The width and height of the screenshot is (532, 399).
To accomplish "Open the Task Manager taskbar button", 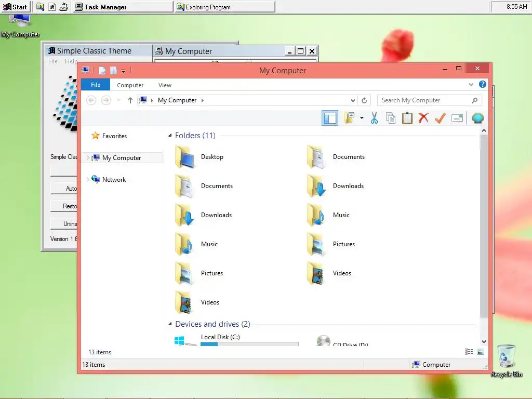I will click(123, 7).
